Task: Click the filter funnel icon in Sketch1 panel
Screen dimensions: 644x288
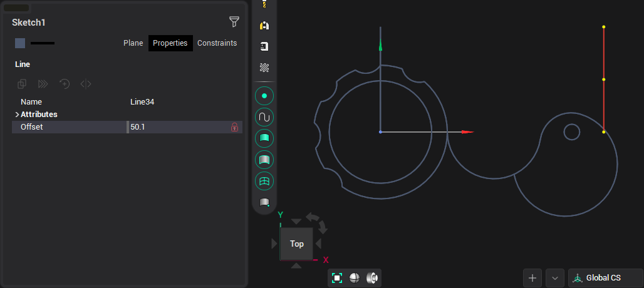Action: (x=234, y=23)
